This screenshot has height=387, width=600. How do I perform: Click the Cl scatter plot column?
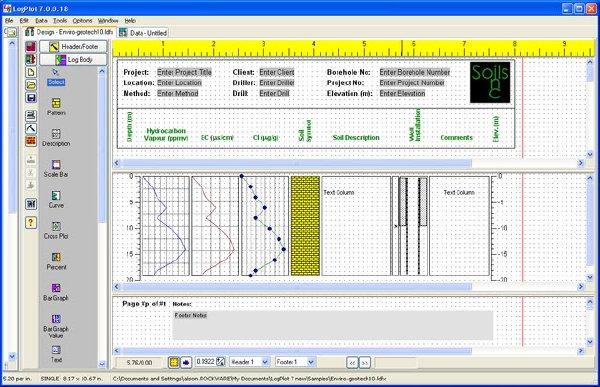coord(264,225)
